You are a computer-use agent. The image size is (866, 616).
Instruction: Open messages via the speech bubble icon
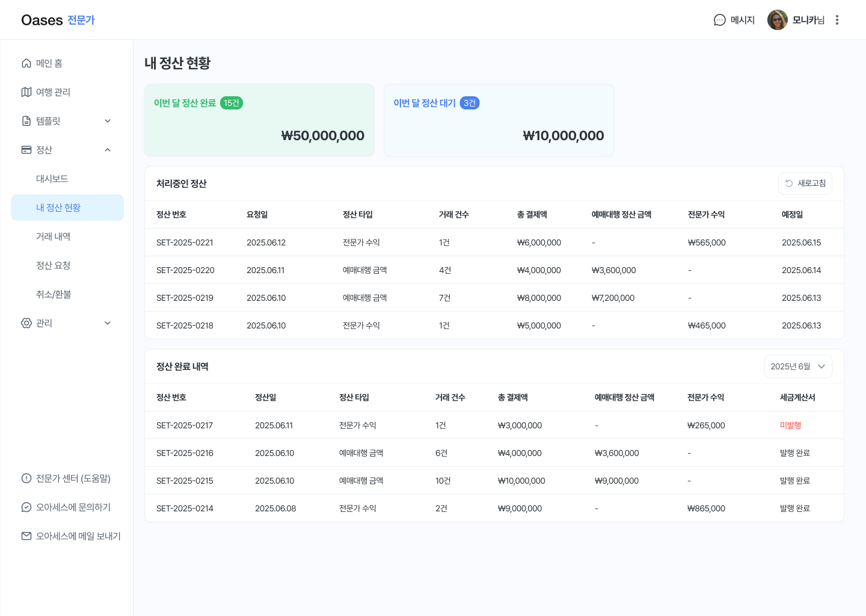(719, 20)
